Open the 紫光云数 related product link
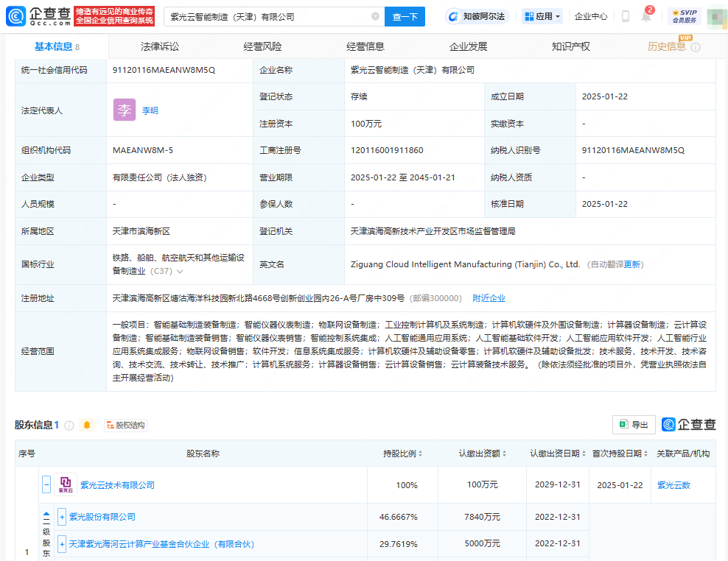728x561 pixels. (673, 485)
